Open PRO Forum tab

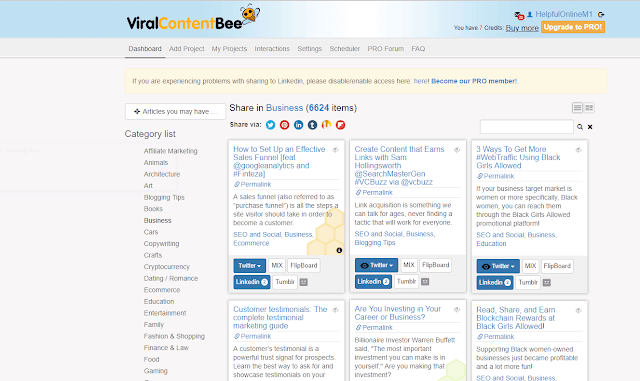pyautogui.click(x=385, y=49)
